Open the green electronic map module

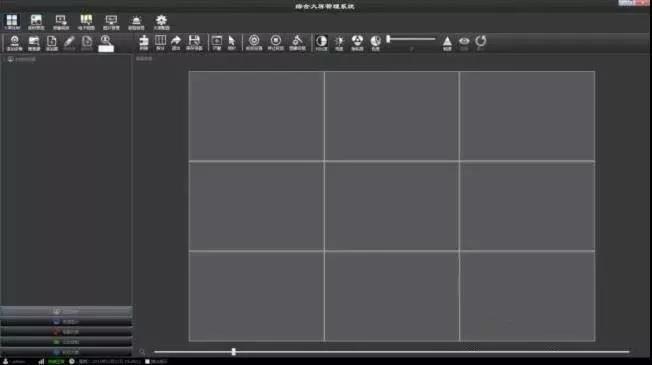coord(86,22)
